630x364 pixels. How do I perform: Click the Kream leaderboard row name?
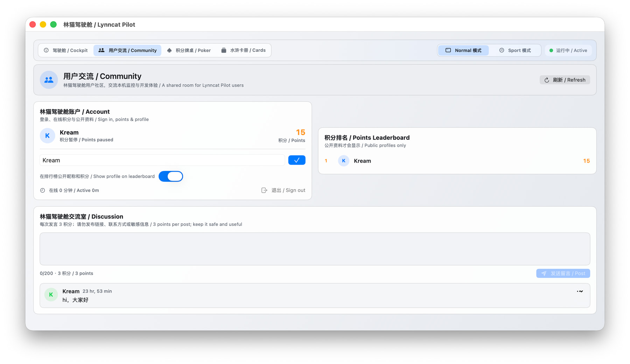pyautogui.click(x=362, y=161)
